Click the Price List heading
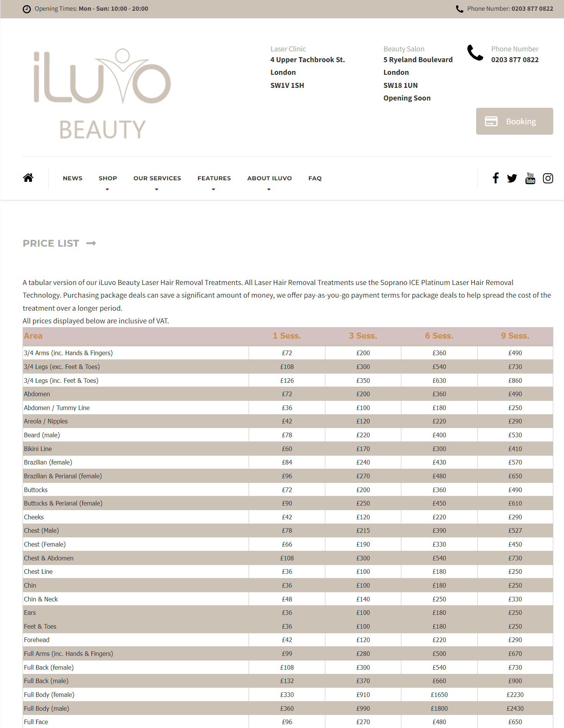Screen dimensions: 564x728 (51, 243)
